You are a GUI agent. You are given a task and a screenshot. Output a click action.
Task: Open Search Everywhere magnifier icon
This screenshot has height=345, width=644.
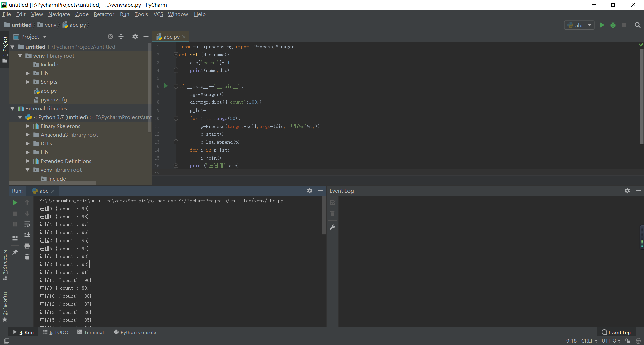point(638,25)
